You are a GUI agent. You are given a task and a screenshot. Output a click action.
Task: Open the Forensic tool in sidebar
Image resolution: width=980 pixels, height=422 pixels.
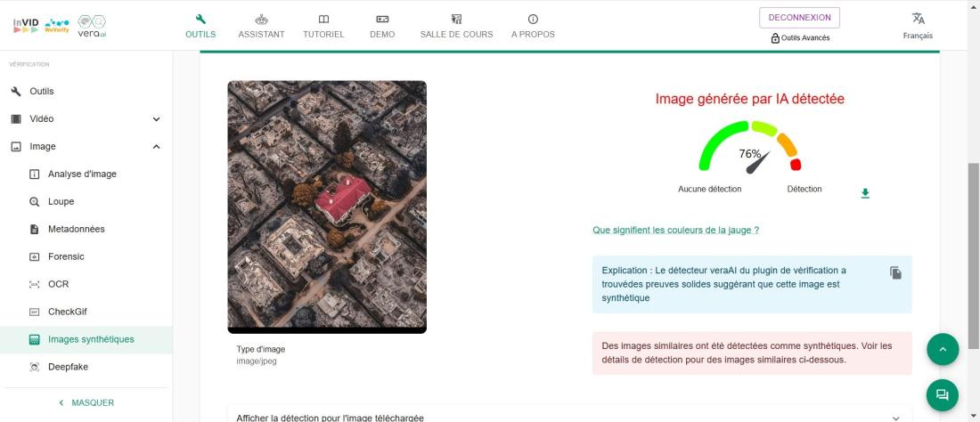click(x=66, y=256)
